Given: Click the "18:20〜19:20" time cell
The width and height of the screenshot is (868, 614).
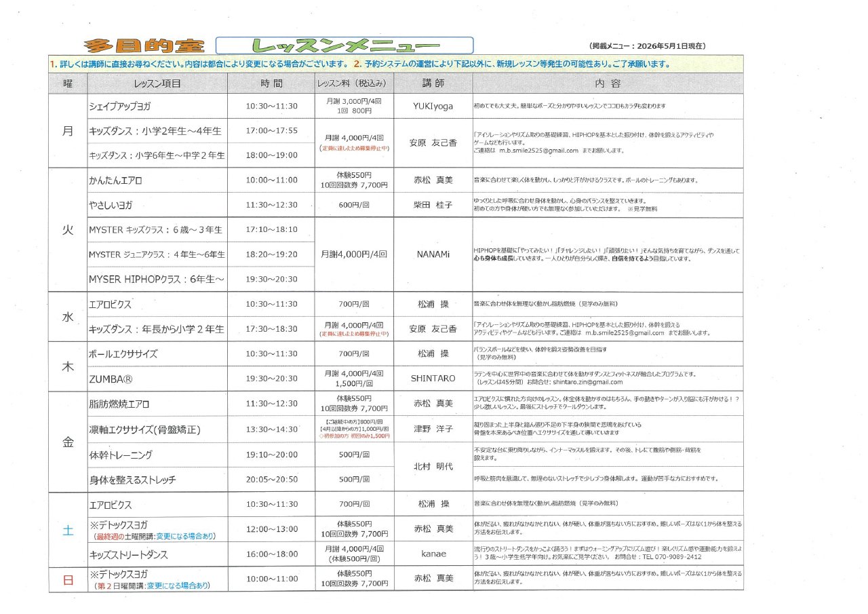Looking at the screenshot, I should coord(271,255).
